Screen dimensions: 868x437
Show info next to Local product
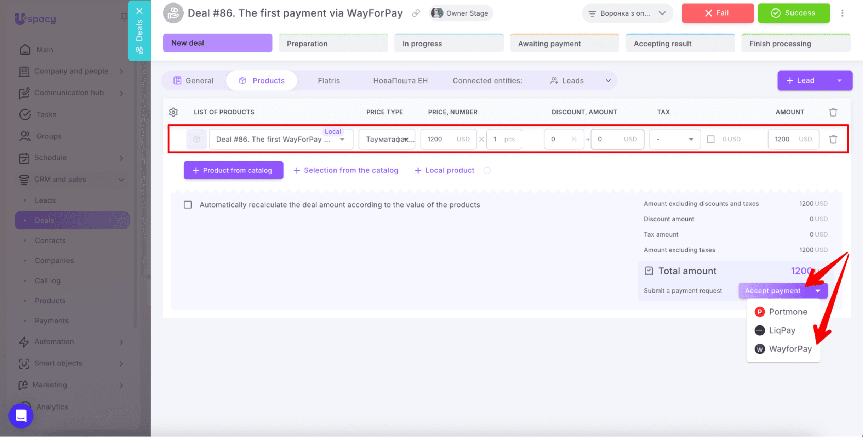pos(487,171)
